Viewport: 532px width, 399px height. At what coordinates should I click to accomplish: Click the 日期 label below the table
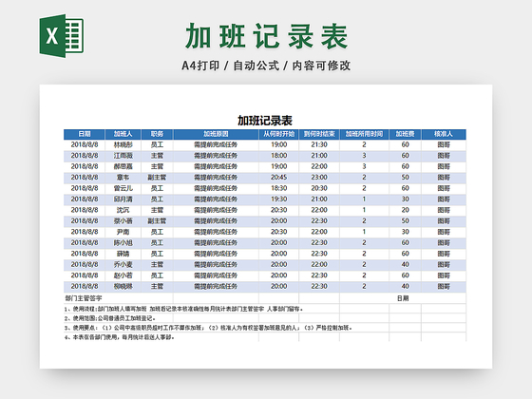(403, 298)
